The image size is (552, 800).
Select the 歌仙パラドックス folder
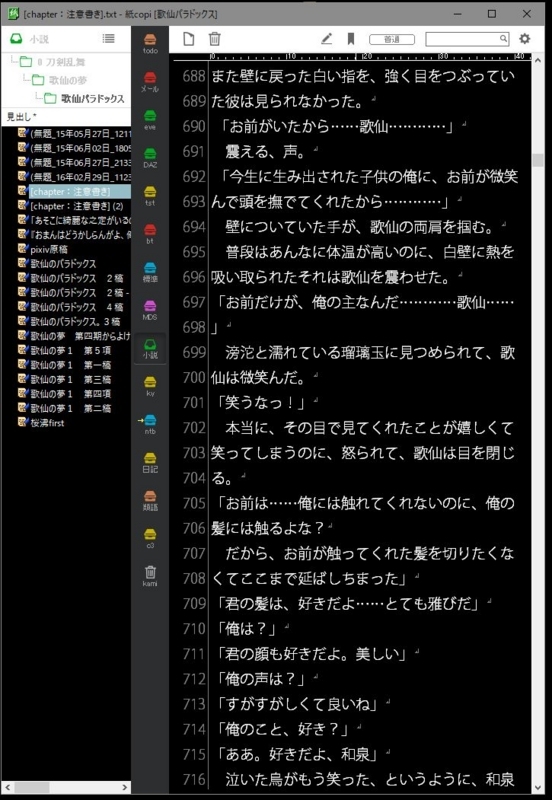coord(86,98)
